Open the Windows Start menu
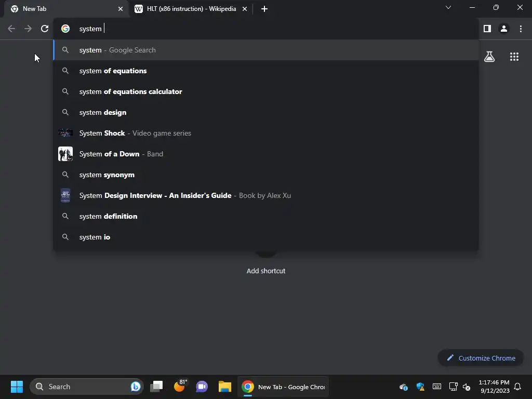The width and height of the screenshot is (532, 399). [17, 387]
